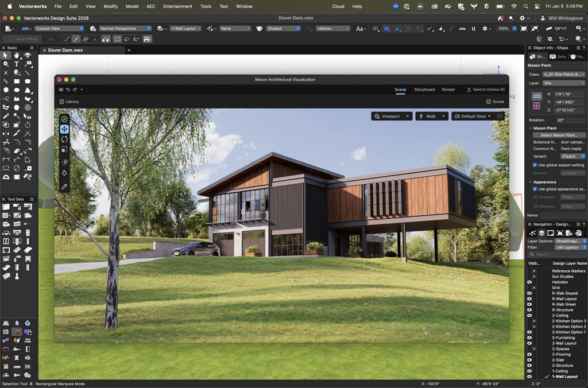This screenshot has width=588, height=388.
Task: Click the pause icon in view bar
Action: [473, 29]
